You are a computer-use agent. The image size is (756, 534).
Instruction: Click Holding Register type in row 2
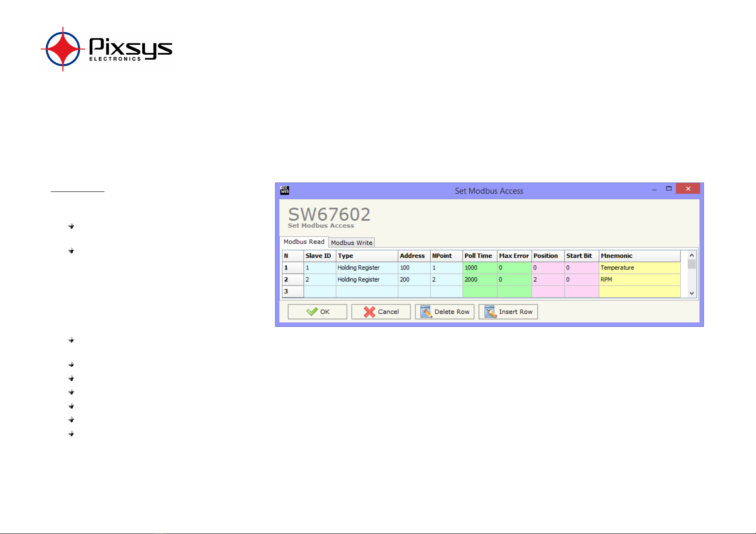coord(367,279)
